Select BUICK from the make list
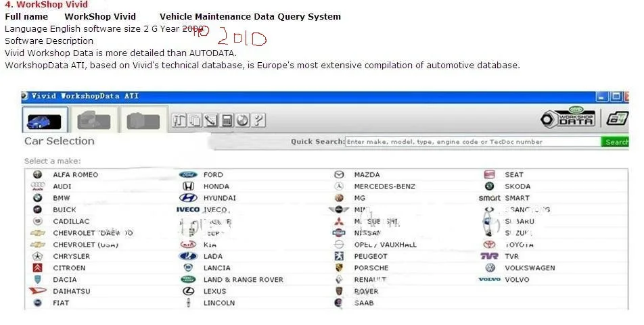 [x=64, y=209]
